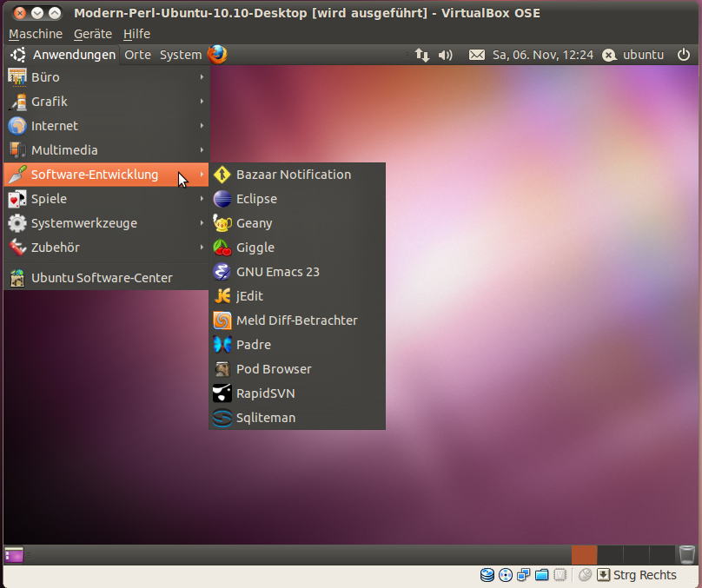Click the RapidSVN icon
The height and width of the screenshot is (588, 702).
222,393
